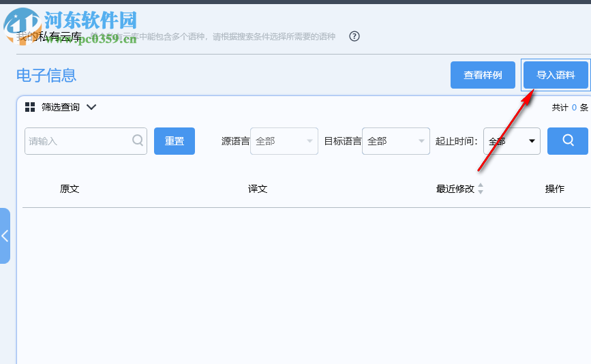Click the help question mark icon
Screen dimensions: 591x364
pos(354,36)
